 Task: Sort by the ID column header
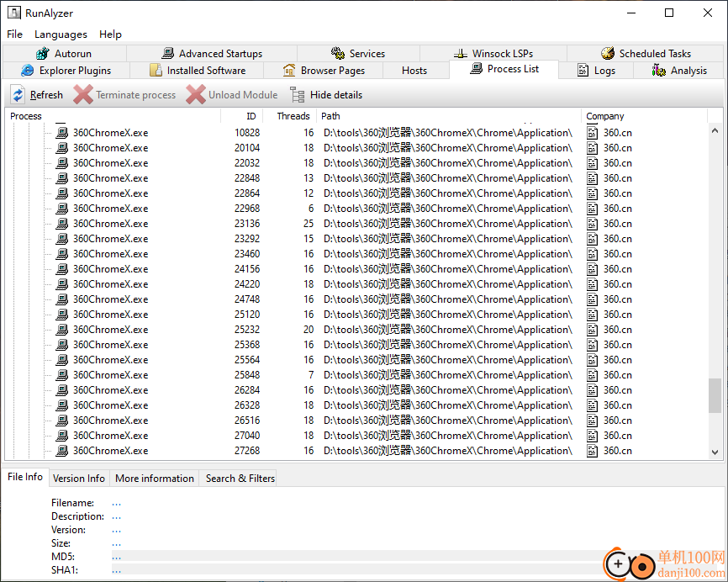(242, 116)
